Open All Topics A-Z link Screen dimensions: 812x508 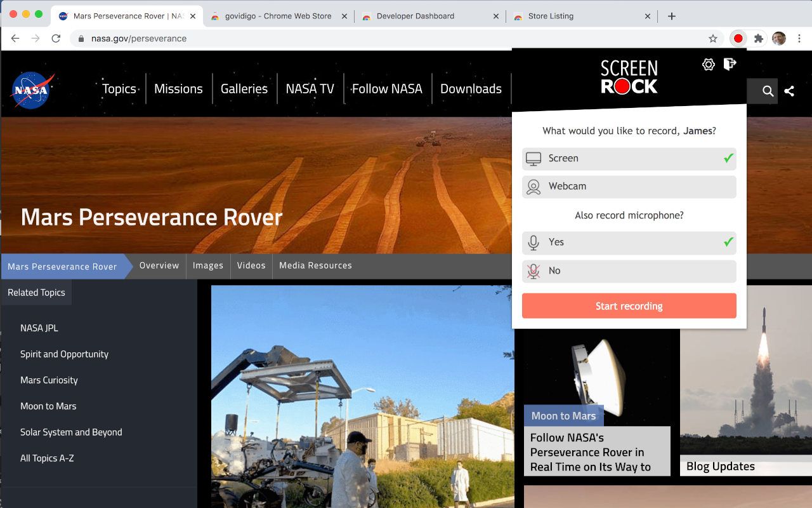coord(47,458)
